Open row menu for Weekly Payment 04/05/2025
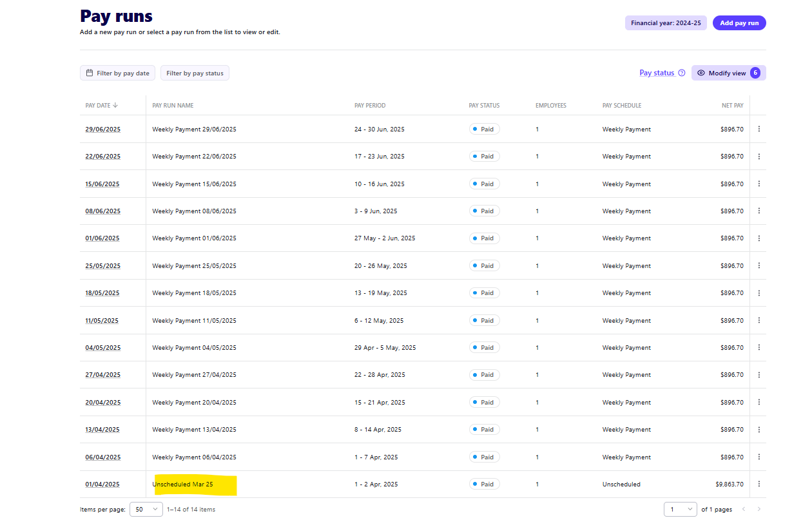 (x=759, y=347)
